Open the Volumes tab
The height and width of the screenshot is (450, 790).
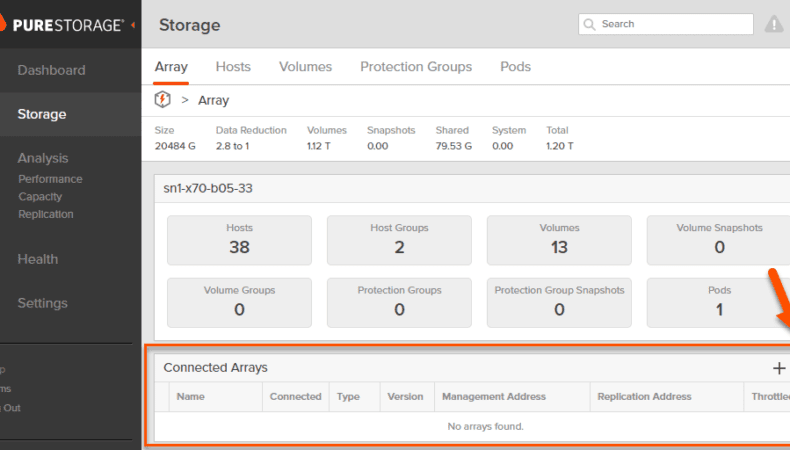305,67
